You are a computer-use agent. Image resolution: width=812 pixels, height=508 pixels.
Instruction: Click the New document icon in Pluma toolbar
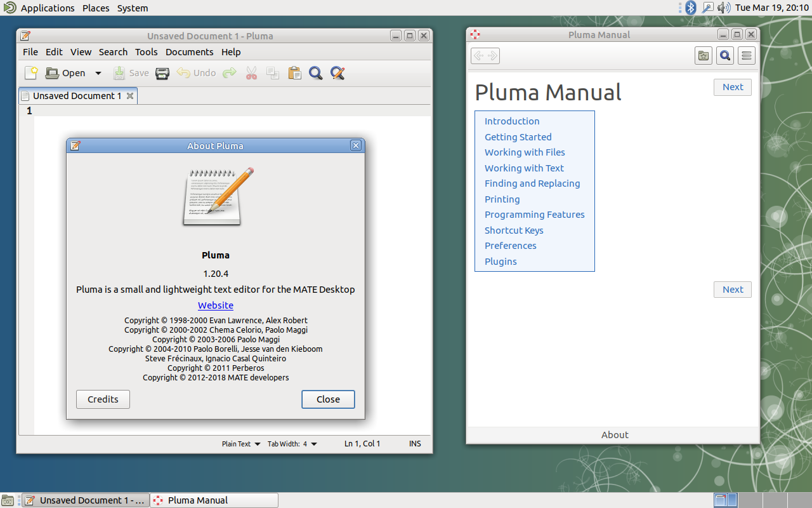(x=31, y=73)
